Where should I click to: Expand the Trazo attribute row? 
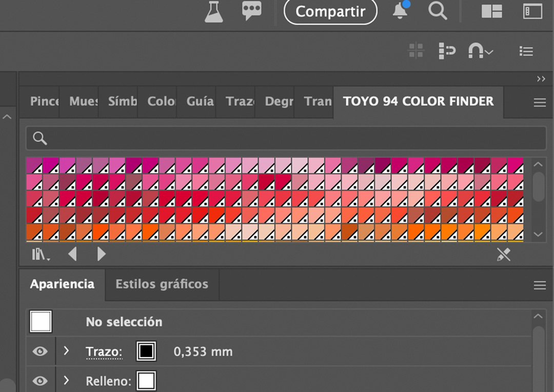tap(66, 351)
